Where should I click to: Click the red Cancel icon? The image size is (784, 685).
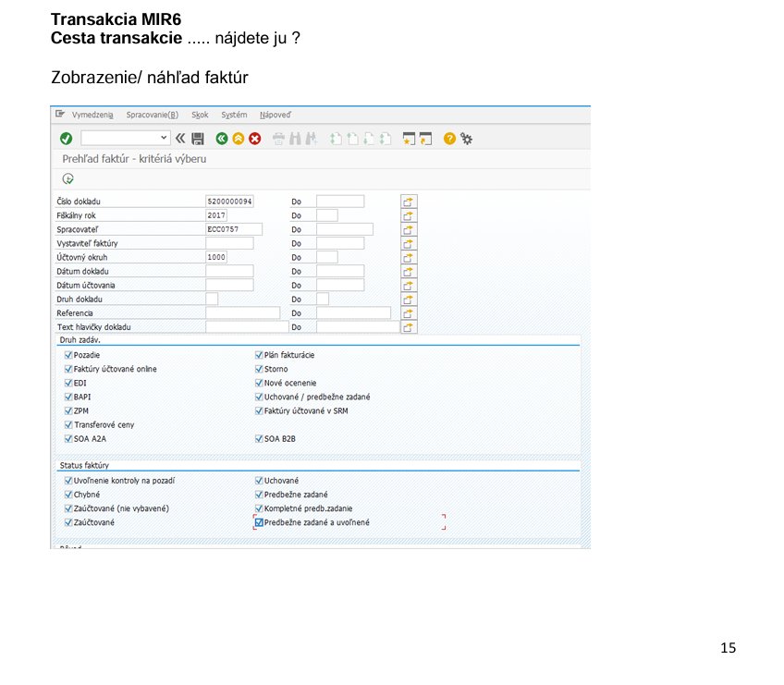coord(254,139)
